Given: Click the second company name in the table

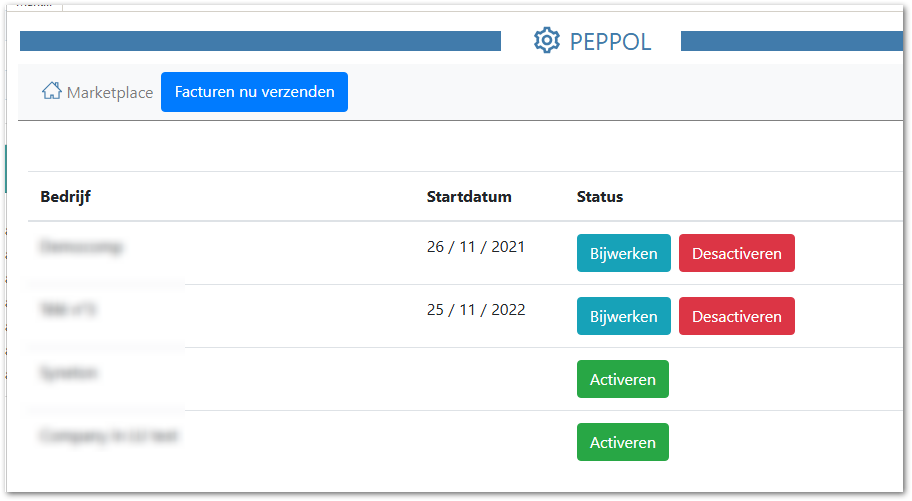Looking at the screenshot, I should click(x=69, y=310).
